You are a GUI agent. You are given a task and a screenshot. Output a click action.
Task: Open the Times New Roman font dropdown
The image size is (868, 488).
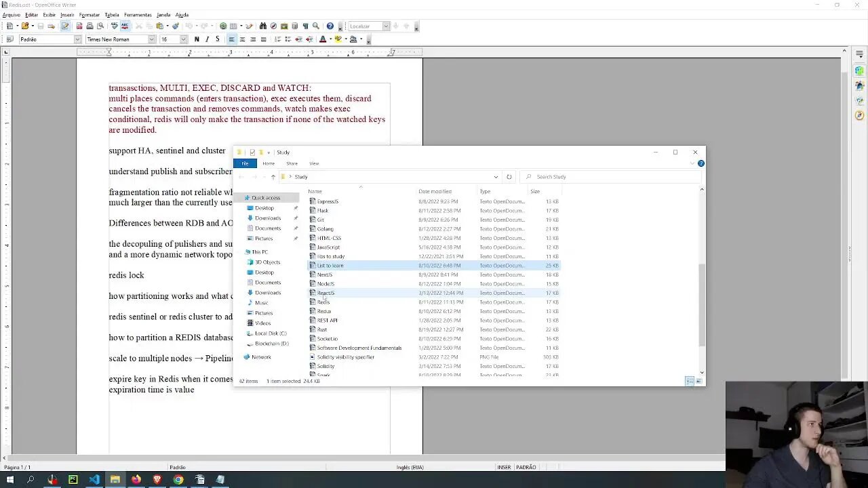click(153, 39)
